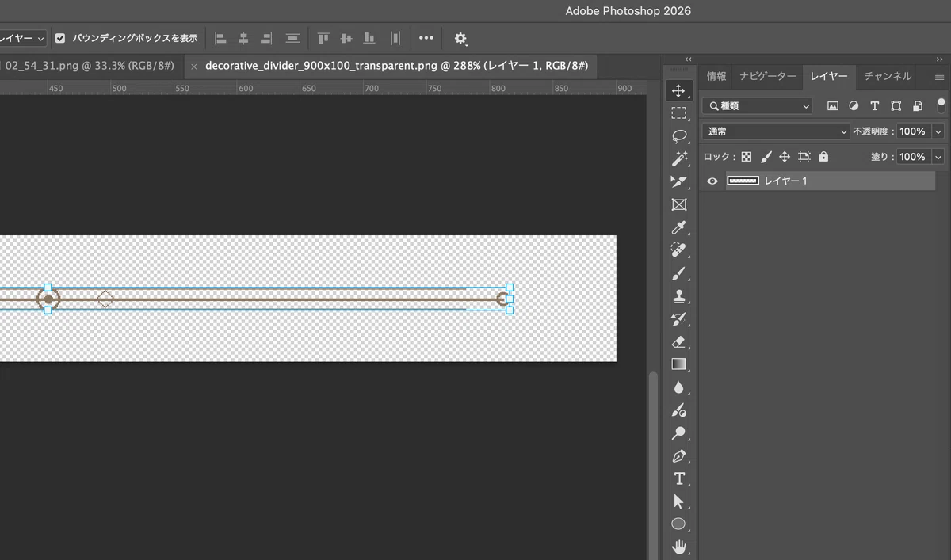Open the 通常 blend mode dropdown
The image size is (951, 560).
click(775, 131)
